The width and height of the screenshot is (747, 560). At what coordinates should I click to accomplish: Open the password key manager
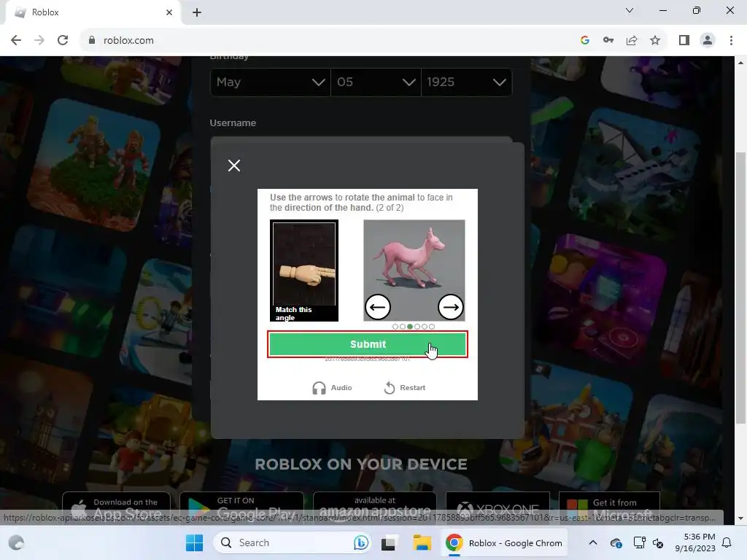tap(608, 41)
